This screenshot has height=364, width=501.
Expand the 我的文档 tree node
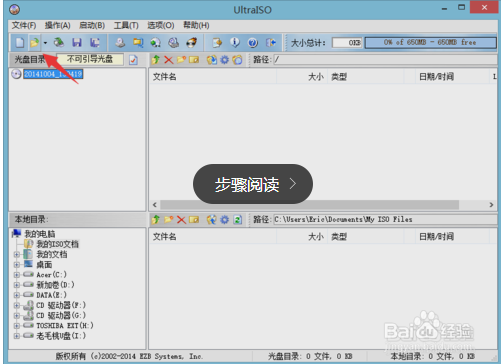[16, 255]
